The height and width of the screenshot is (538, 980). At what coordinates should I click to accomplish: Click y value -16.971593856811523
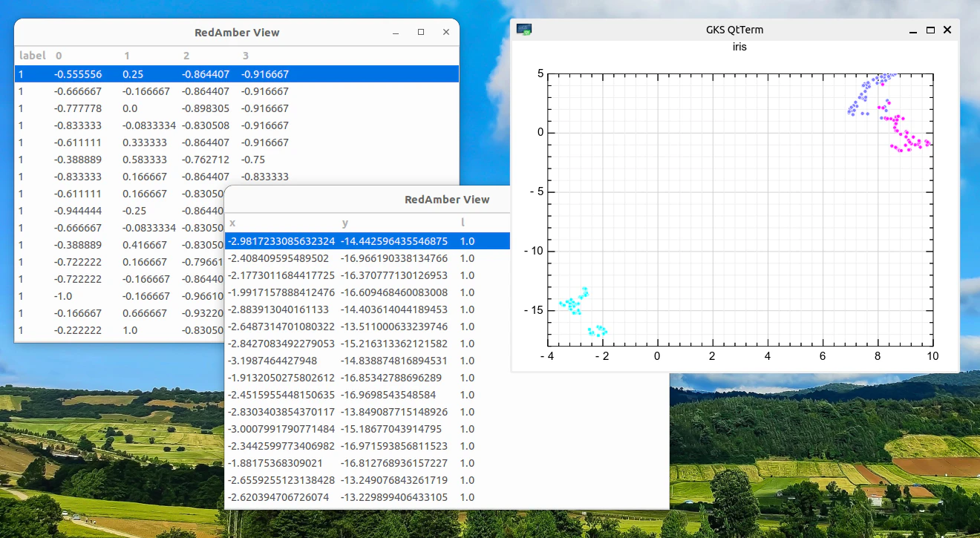coord(394,446)
